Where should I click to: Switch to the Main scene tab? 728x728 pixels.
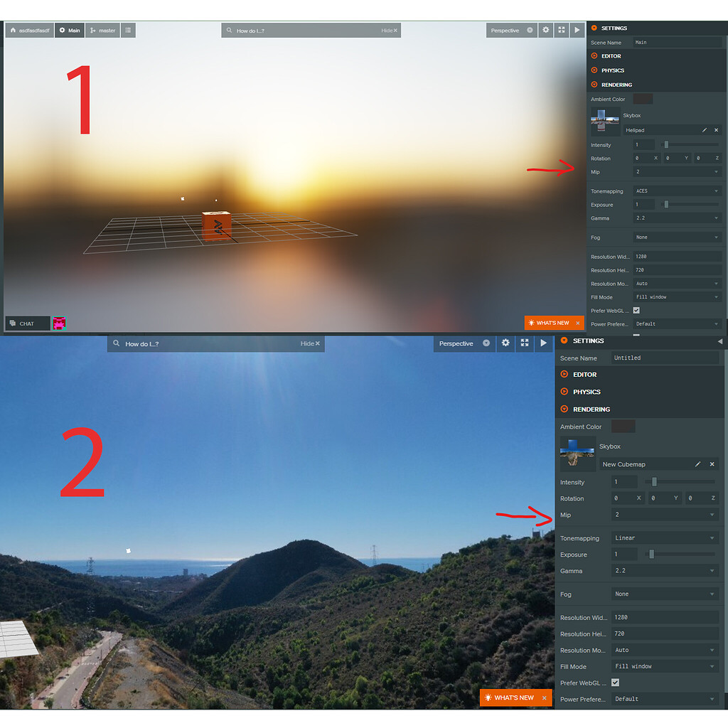69,30
